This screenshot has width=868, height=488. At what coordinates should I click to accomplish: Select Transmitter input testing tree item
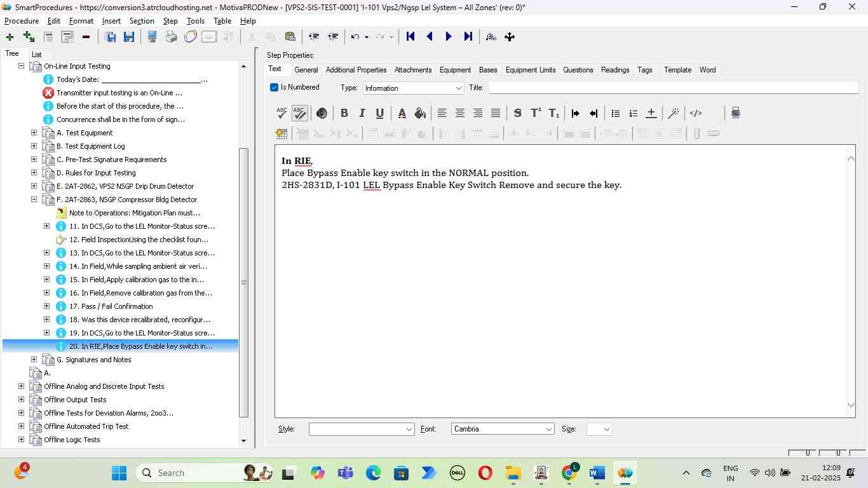coord(119,93)
